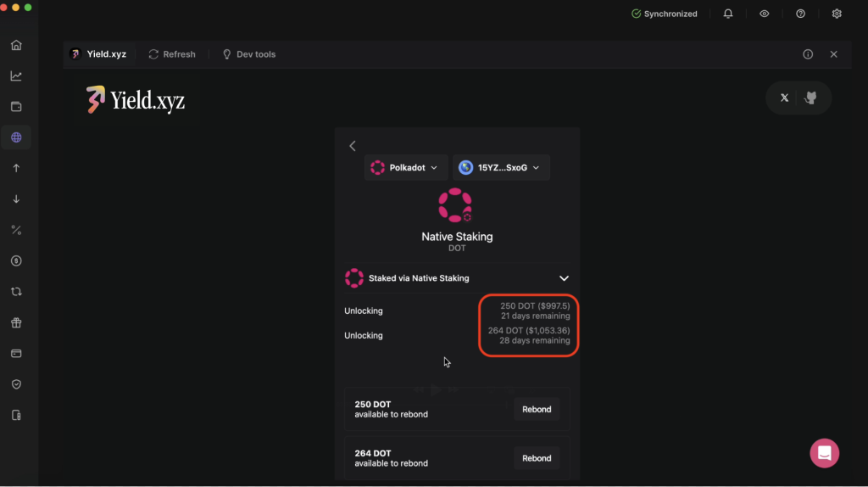
Task: Click the back chevron in staking panel
Action: point(353,146)
